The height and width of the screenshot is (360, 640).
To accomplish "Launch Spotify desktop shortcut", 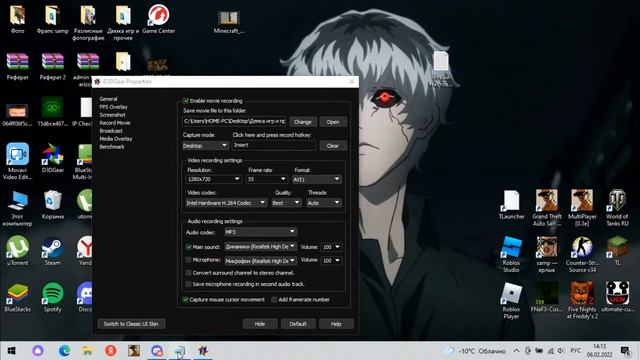I will point(53,298).
